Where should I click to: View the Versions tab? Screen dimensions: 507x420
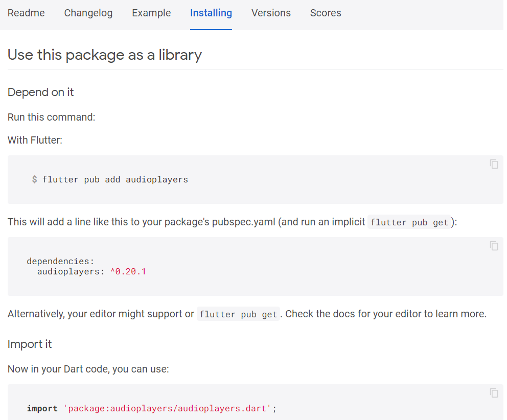pyautogui.click(x=271, y=13)
